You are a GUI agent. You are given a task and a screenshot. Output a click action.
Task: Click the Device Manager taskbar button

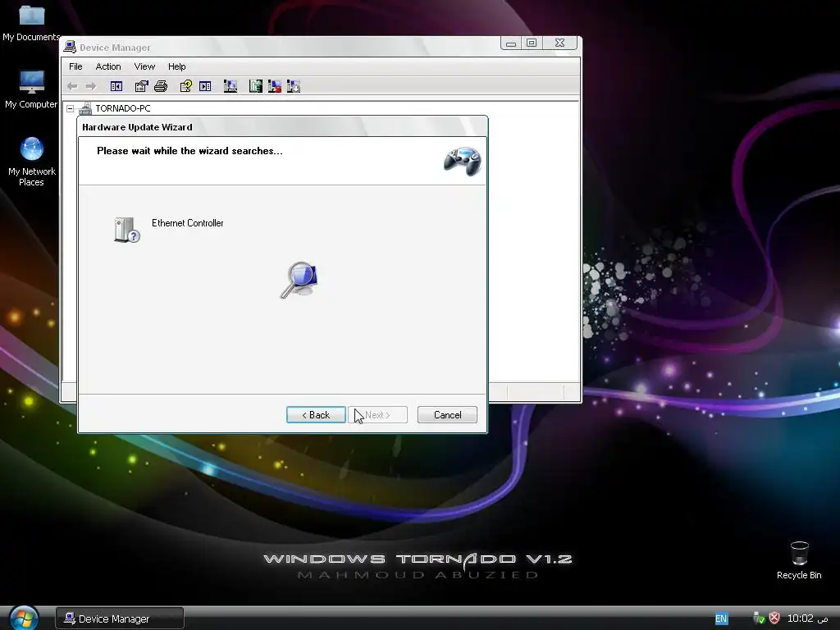120,619
